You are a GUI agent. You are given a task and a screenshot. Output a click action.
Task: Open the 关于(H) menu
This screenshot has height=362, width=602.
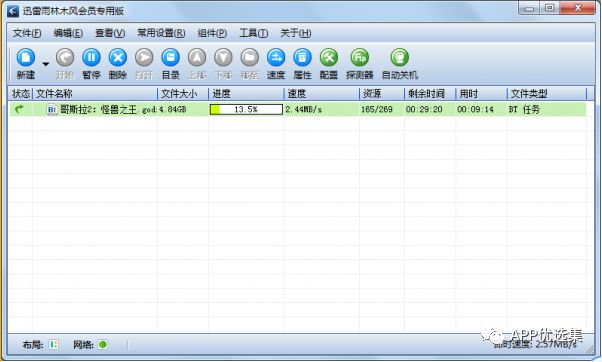(x=295, y=33)
